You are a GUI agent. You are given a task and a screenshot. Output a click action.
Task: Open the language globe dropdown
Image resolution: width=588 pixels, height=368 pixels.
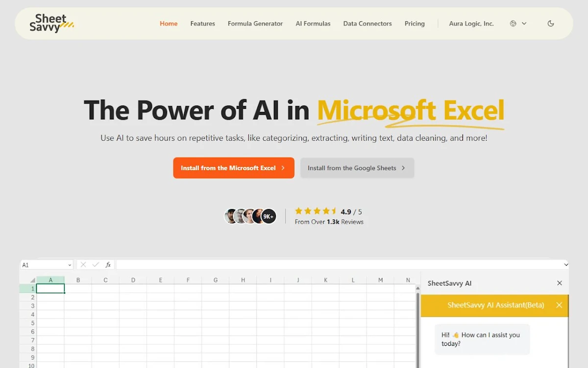pos(518,24)
